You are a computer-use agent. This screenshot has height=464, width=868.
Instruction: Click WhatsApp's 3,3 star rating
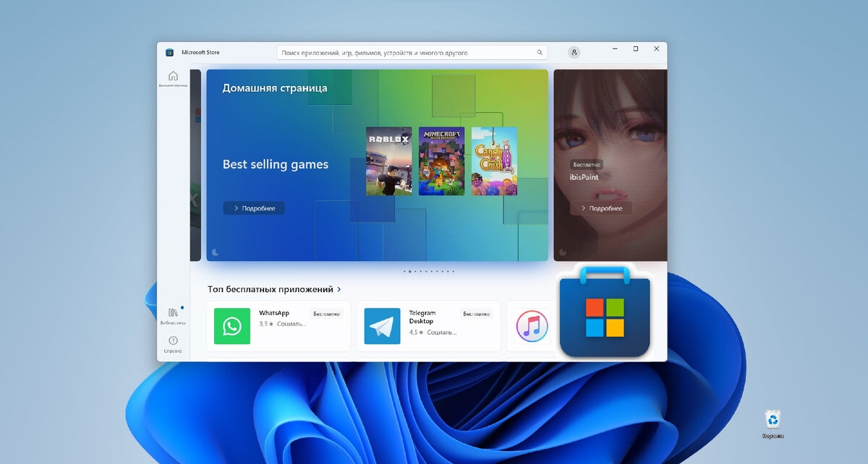[x=266, y=324]
